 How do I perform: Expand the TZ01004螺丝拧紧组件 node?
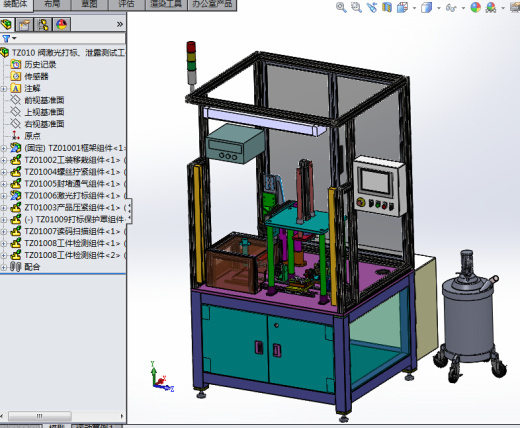[4, 172]
